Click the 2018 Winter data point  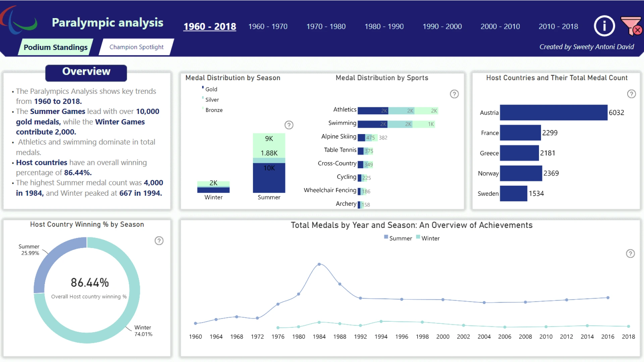628,326
